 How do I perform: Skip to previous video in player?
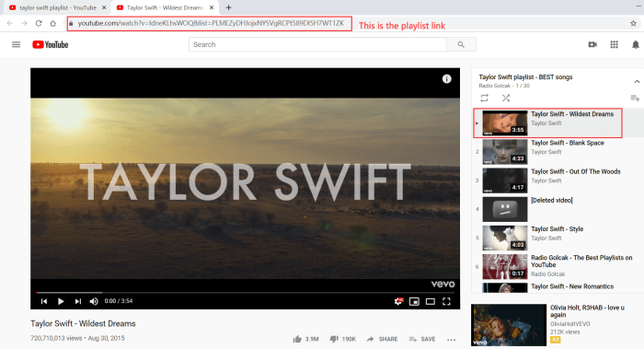pyautogui.click(x=44, y=301)
